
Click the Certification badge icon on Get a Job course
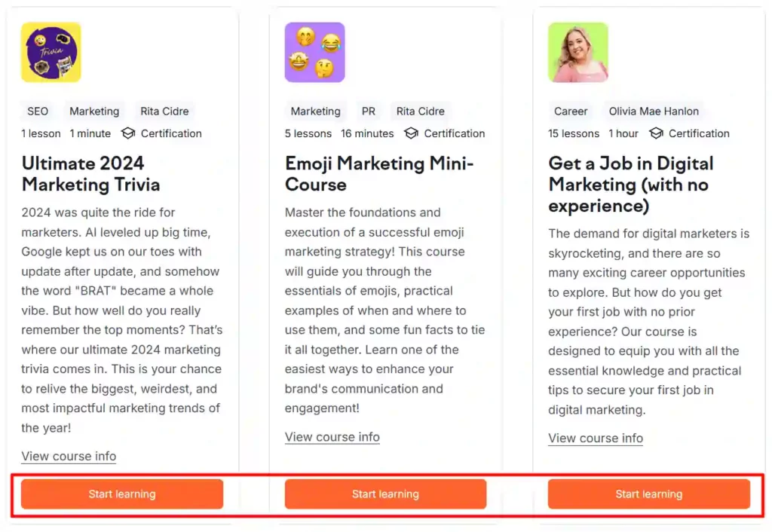click(655, 133)
